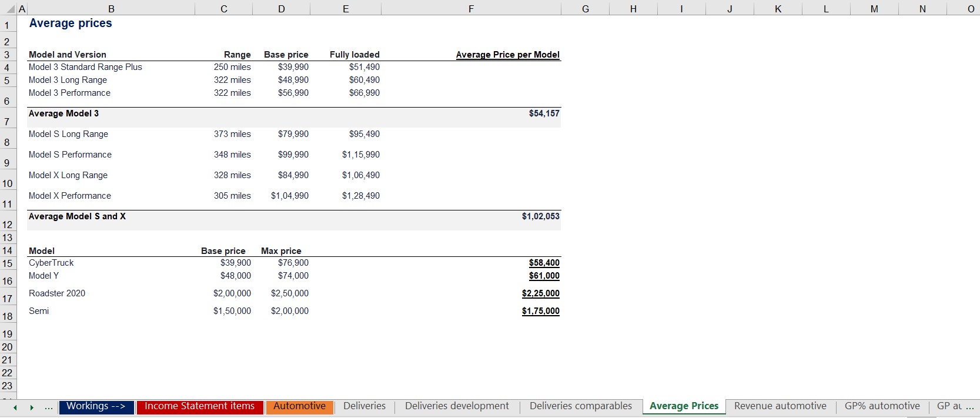Click the $1,06,490 fully loaded cell
The image size is (980, 418).
click(x=361, y=175)
